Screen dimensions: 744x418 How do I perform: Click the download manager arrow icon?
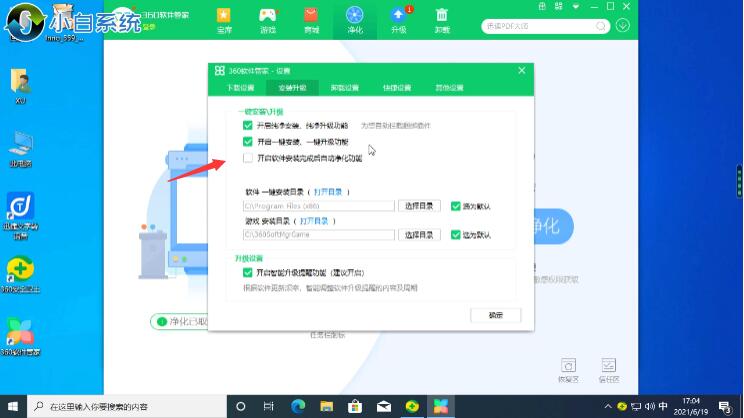(623, 26)
